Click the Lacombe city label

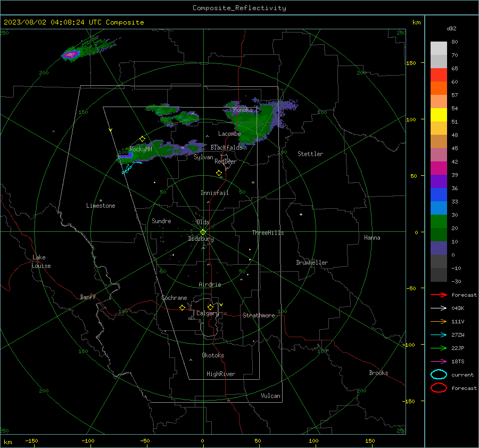pos(229,134)
